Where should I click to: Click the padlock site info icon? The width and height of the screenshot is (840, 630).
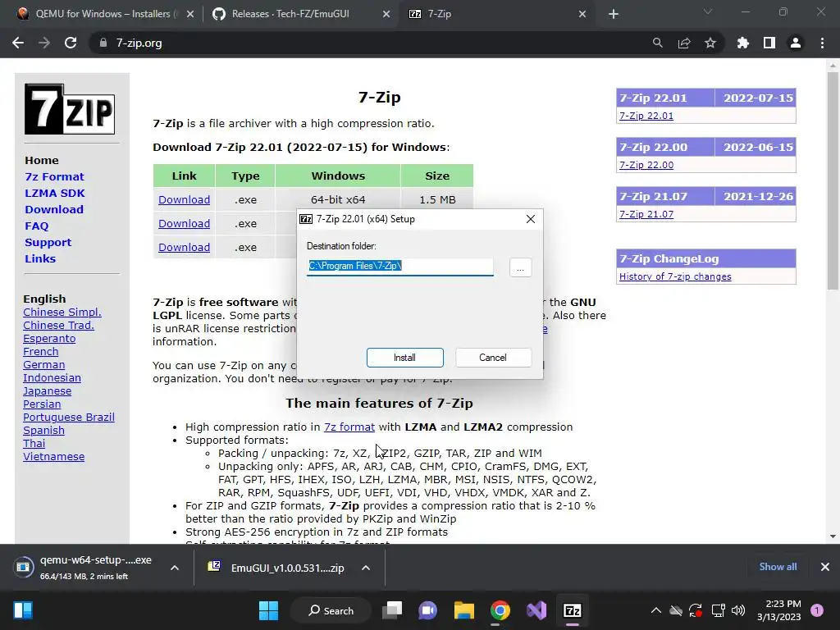pos(103,43)
